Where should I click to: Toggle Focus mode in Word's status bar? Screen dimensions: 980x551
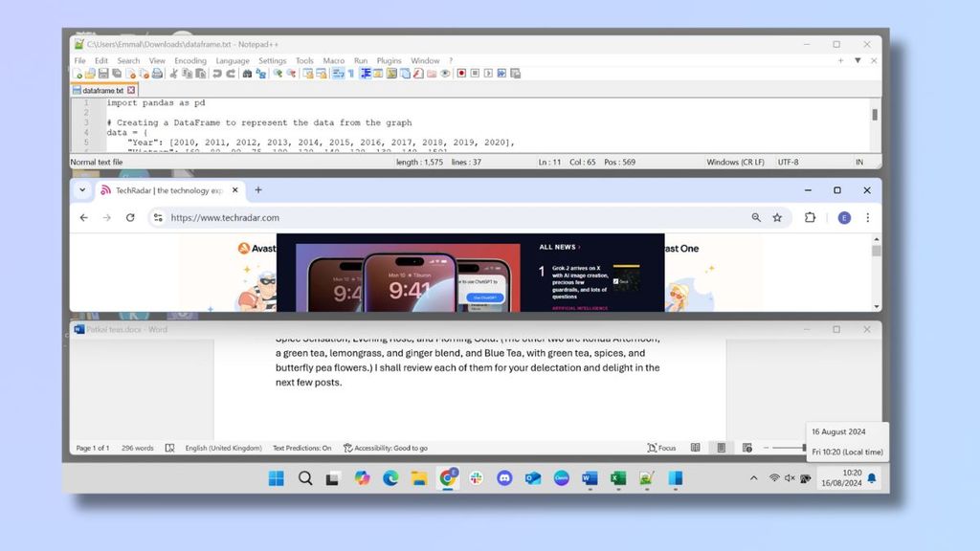660,447
